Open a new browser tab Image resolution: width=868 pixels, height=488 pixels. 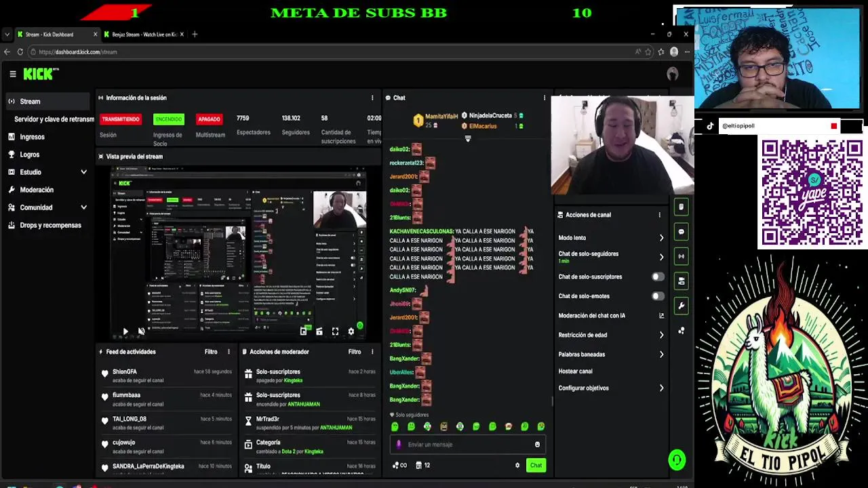[x=195, y=35]
